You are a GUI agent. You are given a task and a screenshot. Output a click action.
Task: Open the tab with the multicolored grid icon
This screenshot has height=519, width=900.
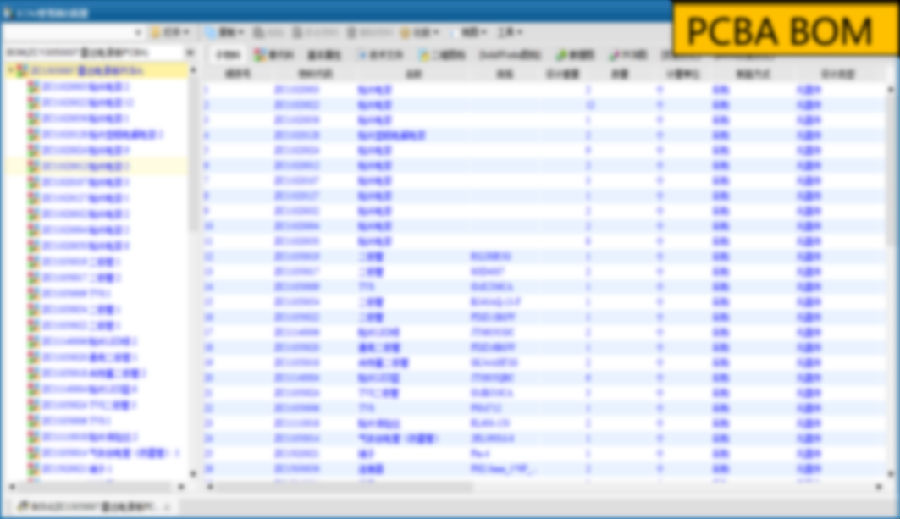(274, 55)
